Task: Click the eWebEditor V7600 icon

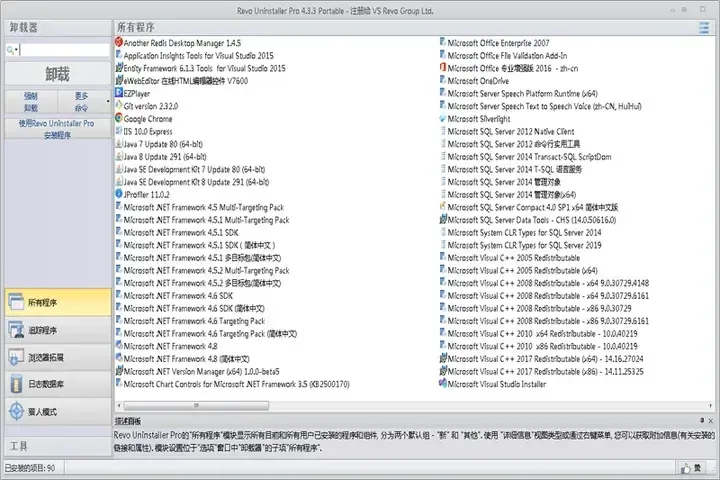Action: (x=119, y=80)
